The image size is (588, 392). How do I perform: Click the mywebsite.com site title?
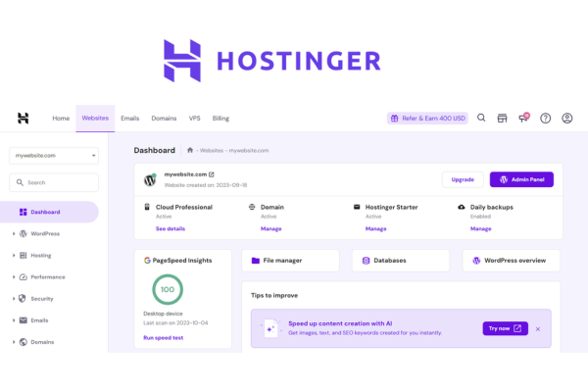(x=185, y=174)
